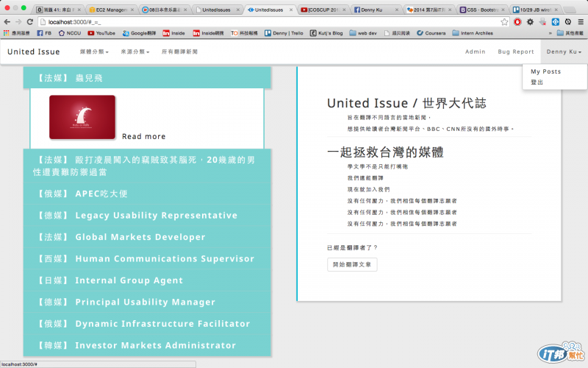Screen dimensions: 588x368
Task: Expand the Principal Usability Manager item
Action: [x=147, y=302]
